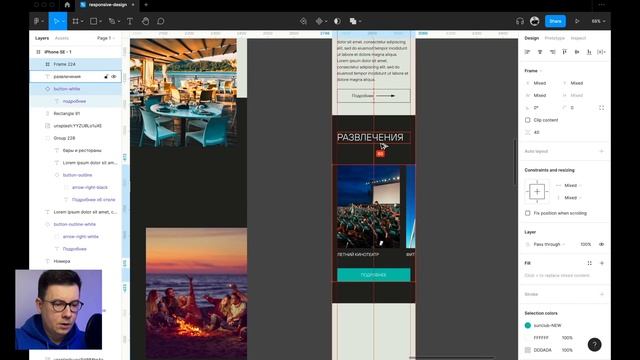This screenshot has width=640, height=360.
Task: Click the blue Share button
Action: tap(555, 21)
